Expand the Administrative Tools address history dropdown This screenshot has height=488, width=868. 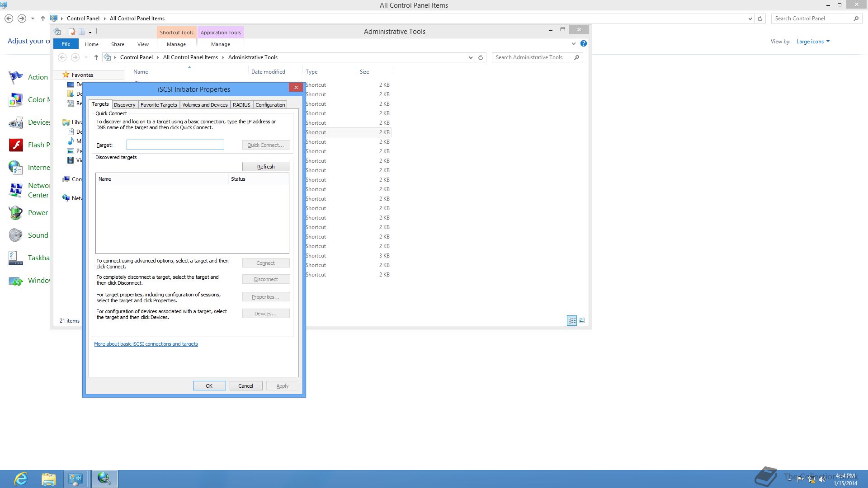pyautogui.click(x=471, y=57)
